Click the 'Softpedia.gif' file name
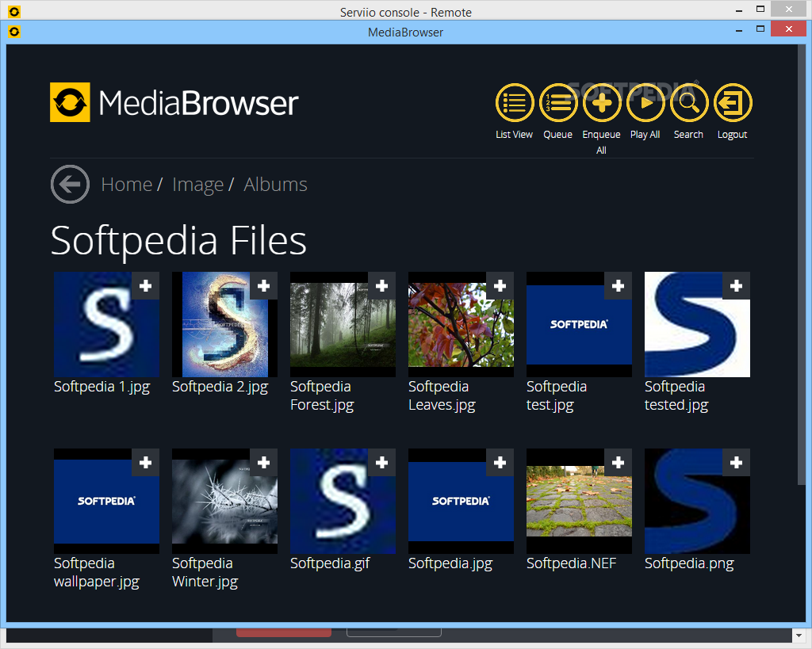 tap(330, 563)
